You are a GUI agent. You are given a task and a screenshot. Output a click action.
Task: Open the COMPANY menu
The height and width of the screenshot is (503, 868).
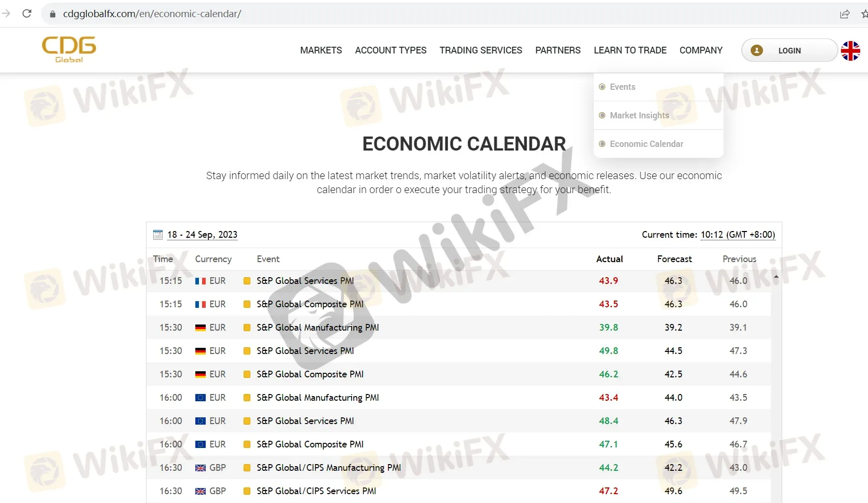click(x=701, y=50)
